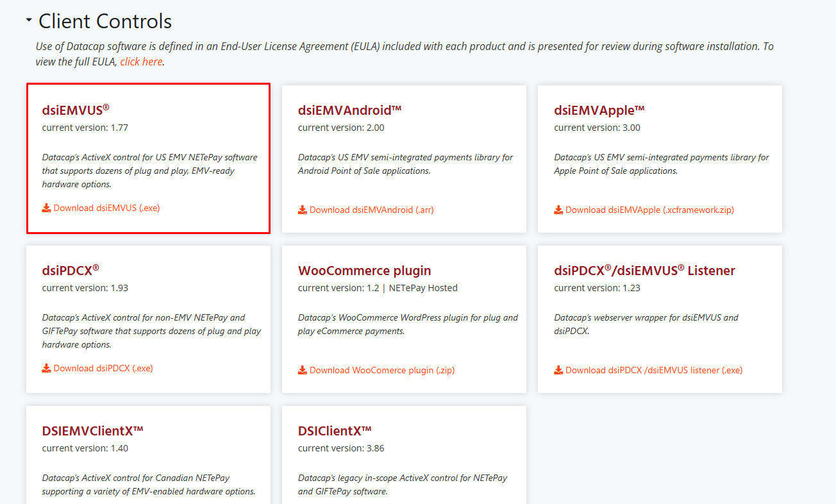
Task: Click download icon beside dsiEMVAndroid (.arr)
Action: point(302,210)
